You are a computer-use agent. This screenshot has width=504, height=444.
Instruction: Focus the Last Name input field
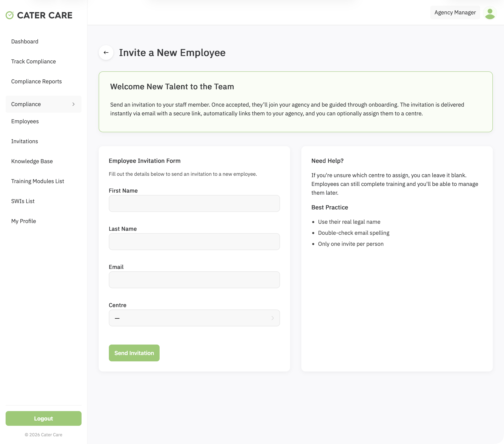pos(194,242)
